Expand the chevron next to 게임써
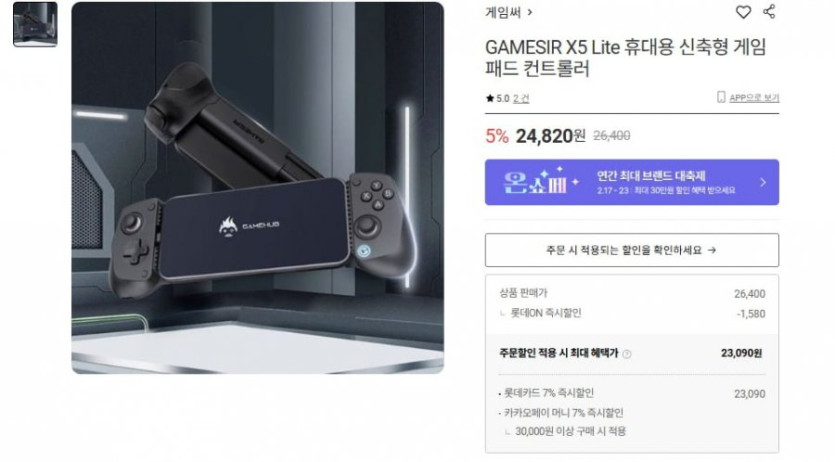The width and height of the screenshot is (835, 462). 530,12
